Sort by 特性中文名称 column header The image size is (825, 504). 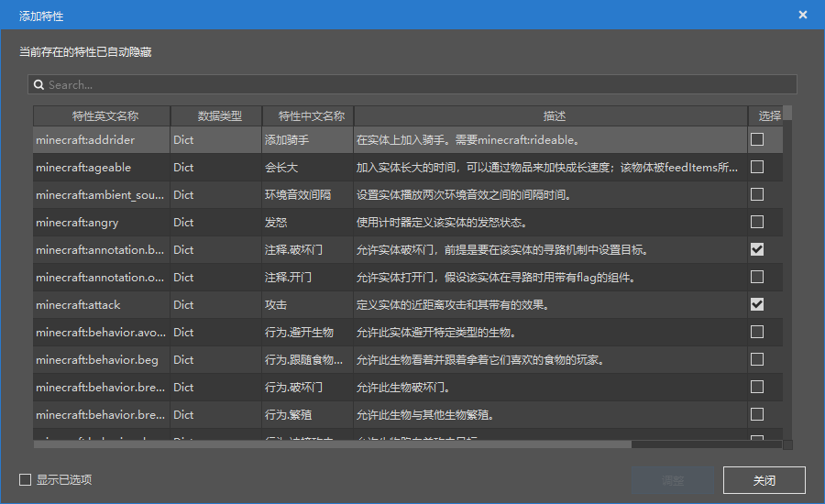click(x=308, y=115)
